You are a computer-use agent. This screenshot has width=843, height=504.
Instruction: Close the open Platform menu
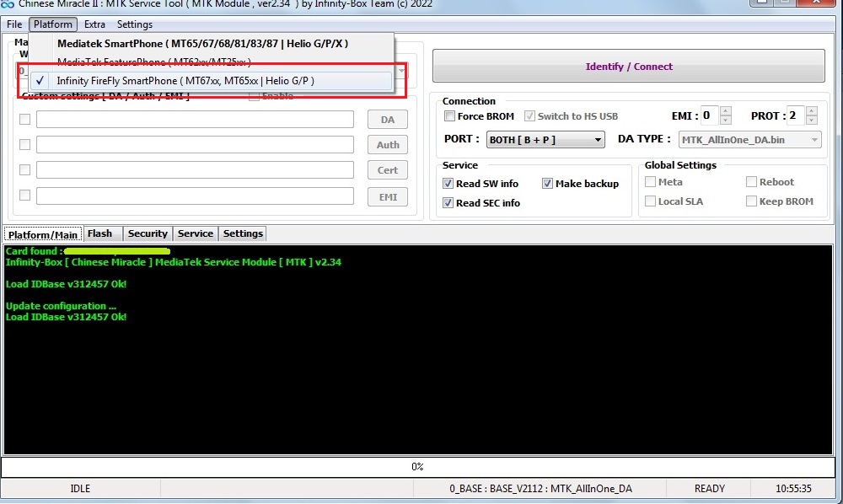pos(52,24)
